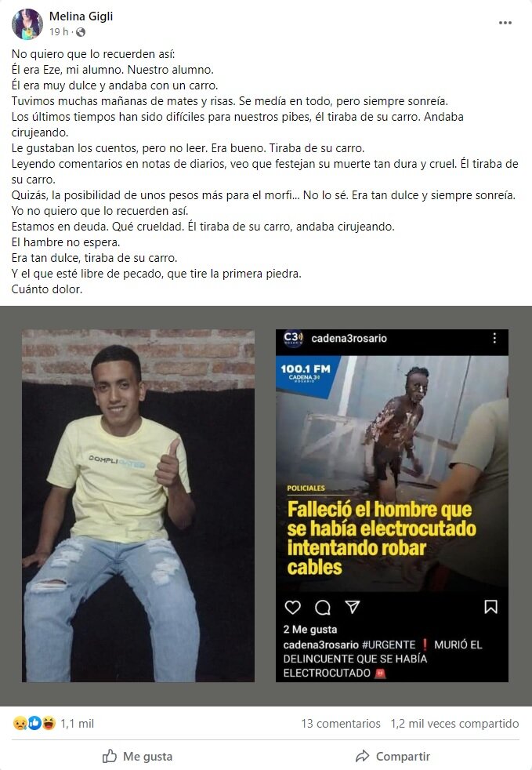Image resolution: width=532 pixels, height=770 pixels.
Task: Click the cadena3rosario C3 logo
Action: 293,339
